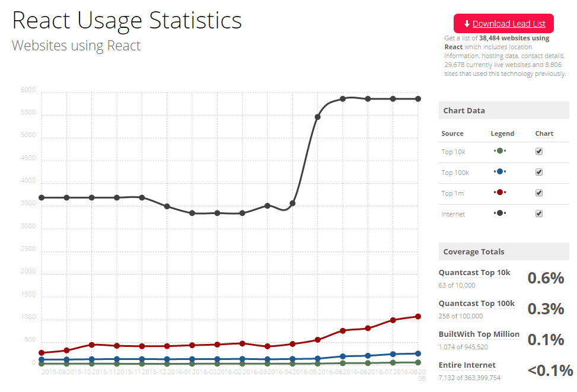The image size is (577, 392).
Task: Click the Top 10k source label
Action: click(x=453, y=152)
